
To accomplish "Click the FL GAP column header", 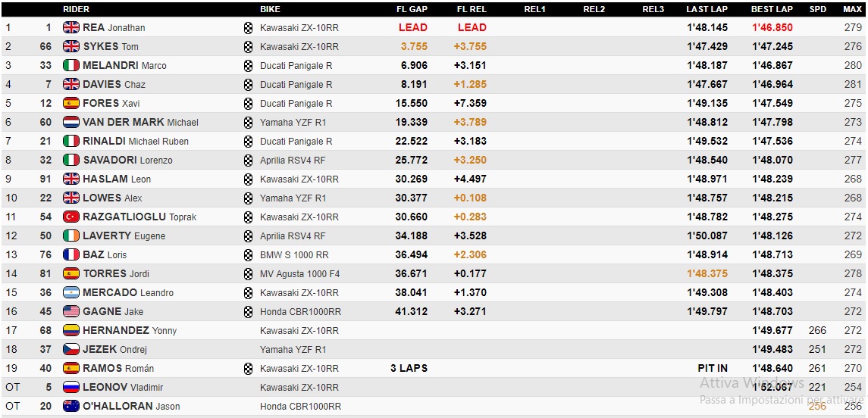I will point(412,9).
